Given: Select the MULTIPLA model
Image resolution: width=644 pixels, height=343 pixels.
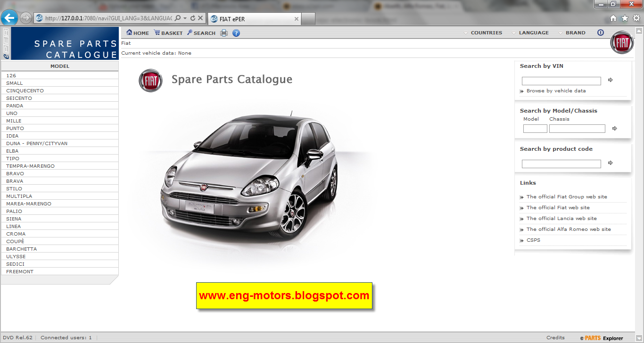Looking at the screenshot, I should click(59, 196).
